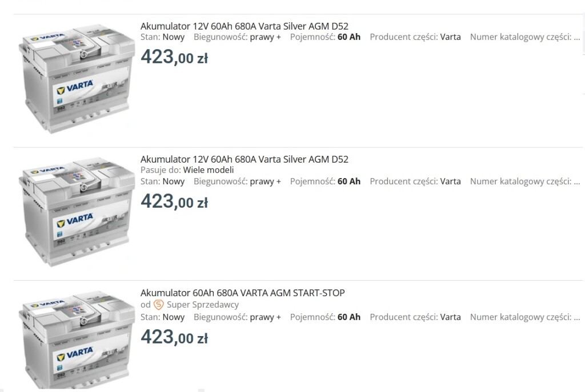Open "Akumulator 60Ah 680A VARTA AGM START-STOP" title
Viewport: 585px width, 392px height.
tap(242, 293)
